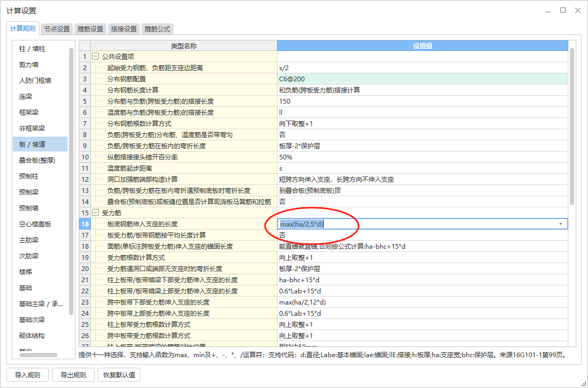
Task: Click the 设置值 column header
Action: coord(423,46)
